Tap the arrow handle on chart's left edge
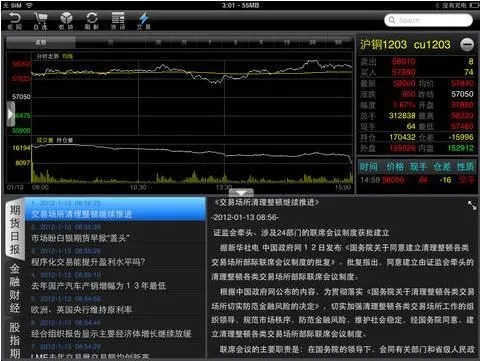 point(11,114)
